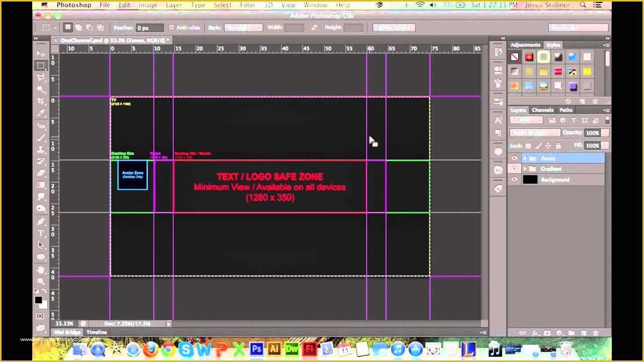The width and height of the screenshot is (644, 362).
Task: Click the Refine Edge button
Action: point(393,28)
